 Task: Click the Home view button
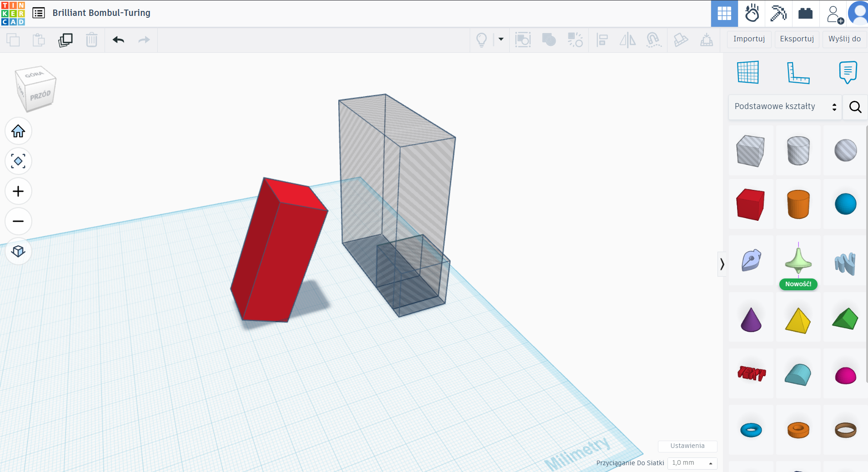[18, 131]
